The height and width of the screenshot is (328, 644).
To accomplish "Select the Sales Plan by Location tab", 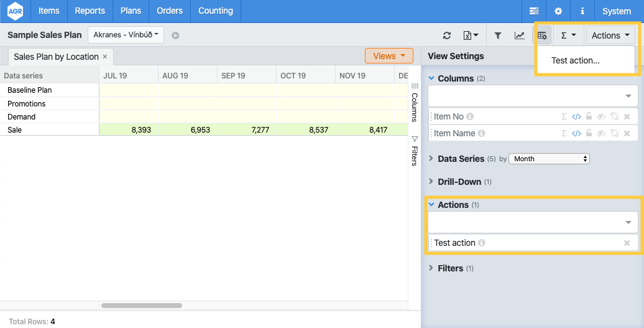I will tap(57, 57).
